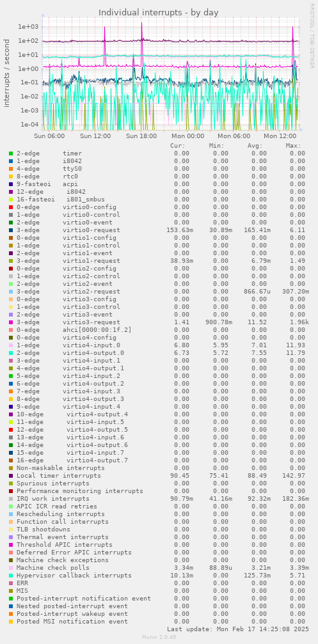The image size is (318, 644).
Task: Click the graph title Individual interrupts - by day
Action: (159, 13)
